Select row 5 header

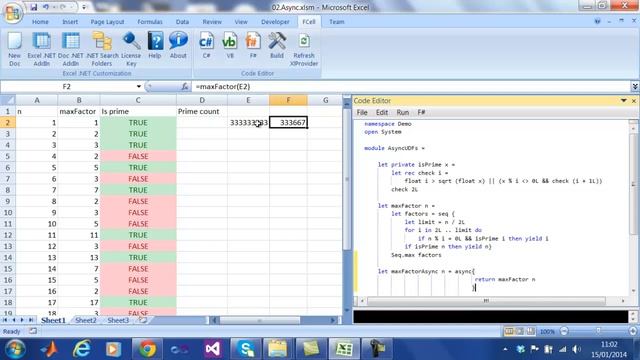[8, 156]
